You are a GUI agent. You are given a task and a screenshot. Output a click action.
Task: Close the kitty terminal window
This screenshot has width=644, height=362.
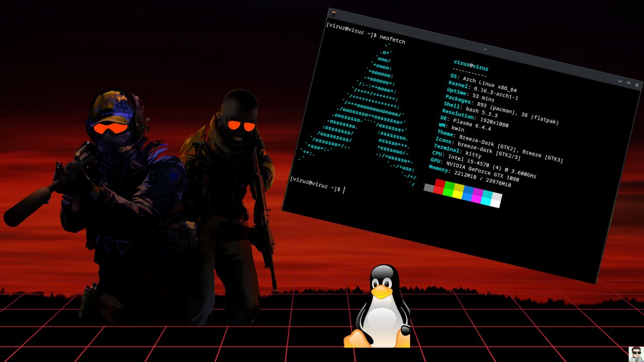click(637, 85)
